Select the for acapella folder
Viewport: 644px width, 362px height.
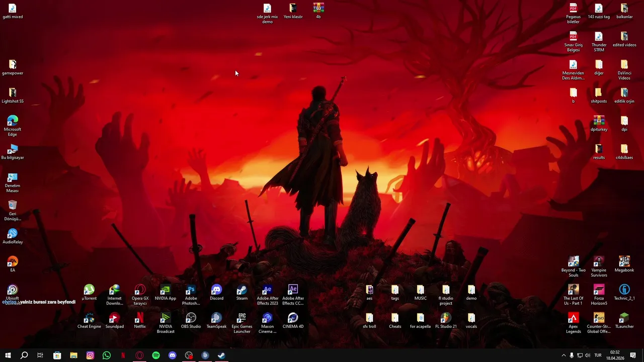point(420,321)
